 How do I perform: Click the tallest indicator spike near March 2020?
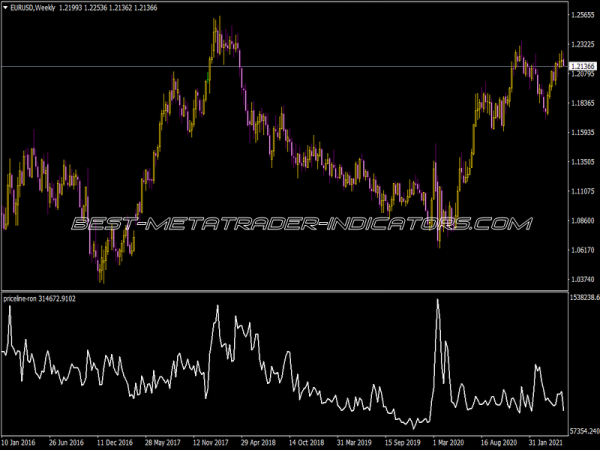point(436,302)
